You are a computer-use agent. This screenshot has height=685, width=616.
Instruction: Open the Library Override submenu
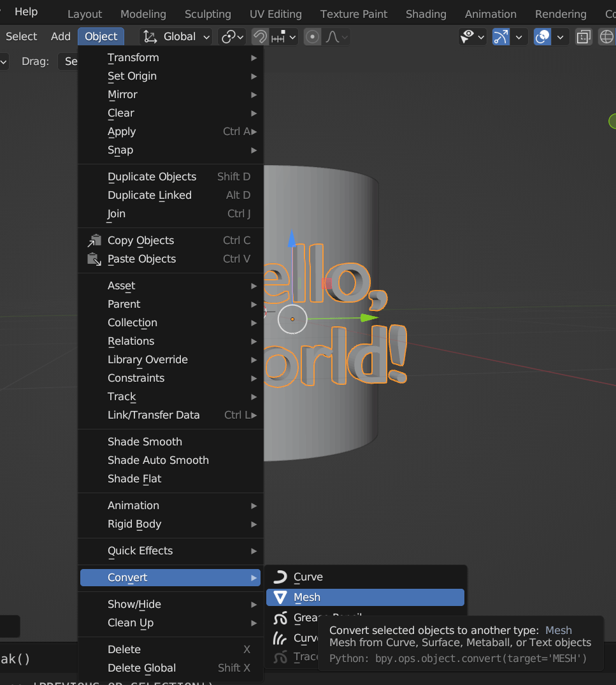click(170, 359)
